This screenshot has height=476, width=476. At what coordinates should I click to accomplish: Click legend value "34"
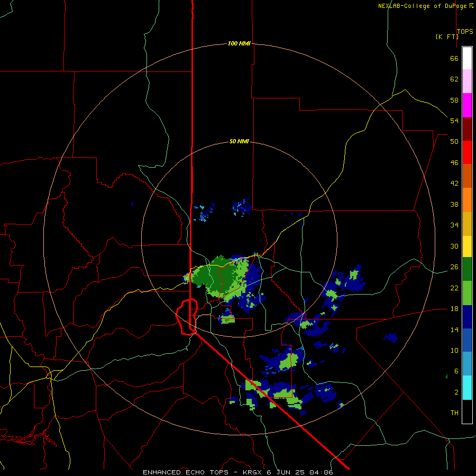pos(454,225)
